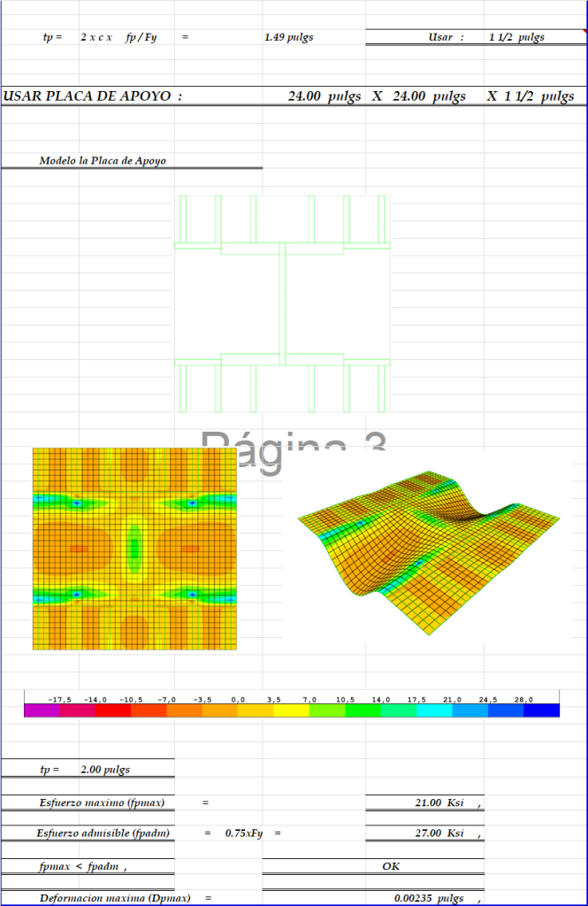Select the 21.00 Ksi maximum stress cell
The width and height of the screenshot is (588, 906).
(x=425, y=802)
